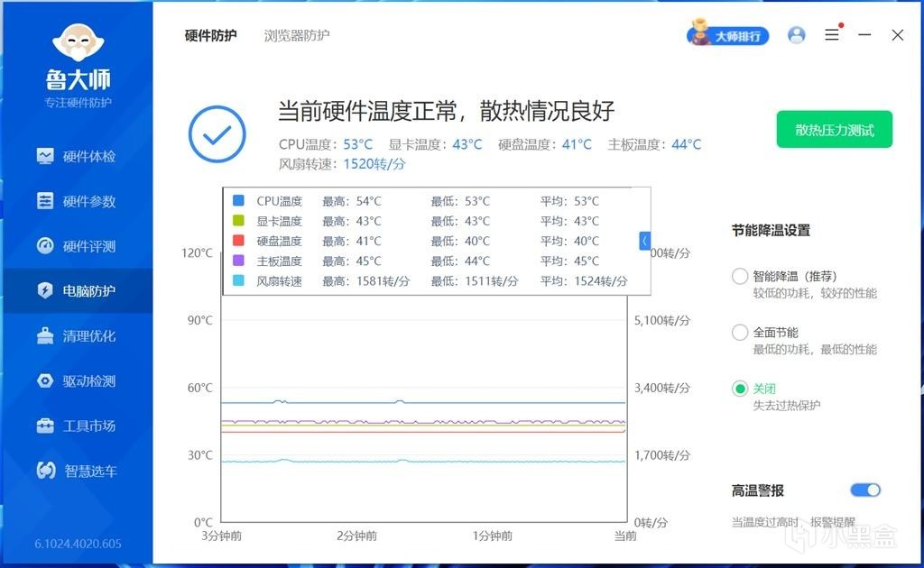Click the 智慧选车 swirl icon

click(x=45, y=471)
